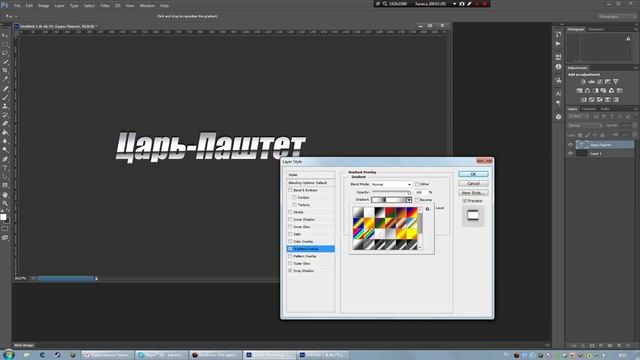Switch to the Channels tab
The image size is (640, 360).
pos(589,109)
